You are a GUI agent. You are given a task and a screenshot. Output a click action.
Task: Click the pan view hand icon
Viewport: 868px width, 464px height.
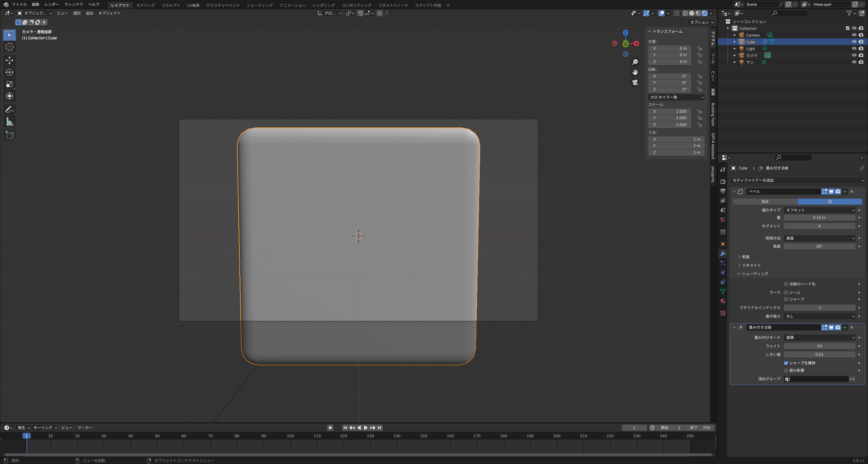coord(635,72)
